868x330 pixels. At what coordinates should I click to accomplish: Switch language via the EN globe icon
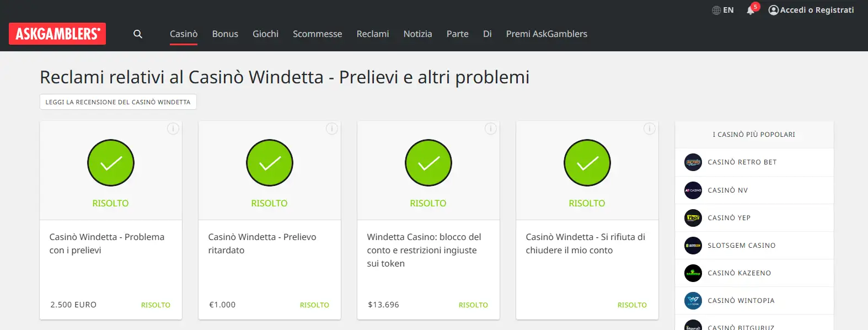point(722,10)
